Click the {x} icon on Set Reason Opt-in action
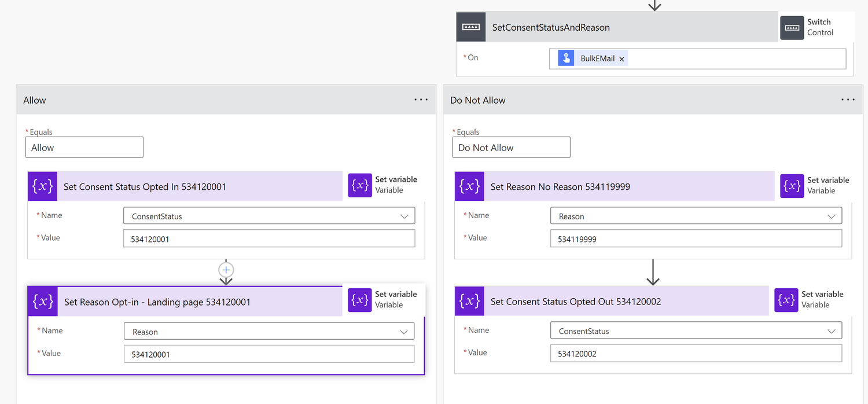The width and height of the screenshot is (868, 404). point(42,301)
